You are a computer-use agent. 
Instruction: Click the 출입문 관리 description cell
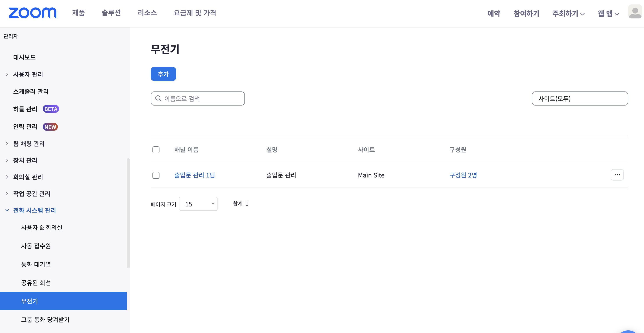pos(281,175)
